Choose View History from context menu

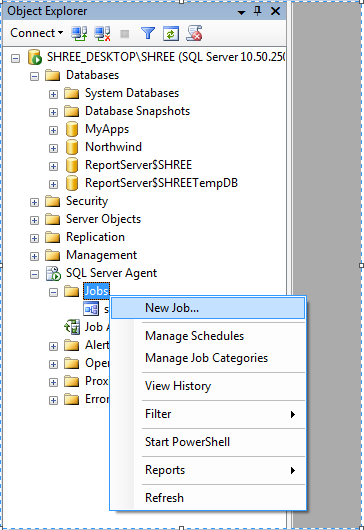208,386
